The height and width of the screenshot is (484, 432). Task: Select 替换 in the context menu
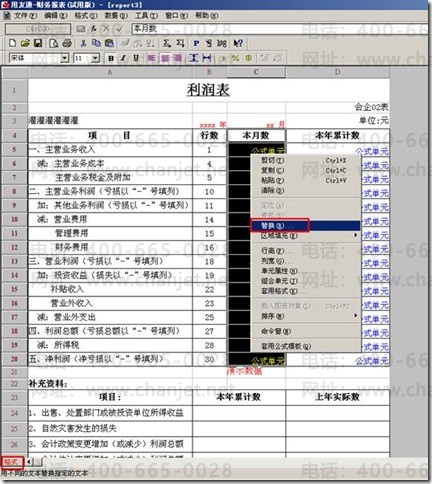point(305,226)
